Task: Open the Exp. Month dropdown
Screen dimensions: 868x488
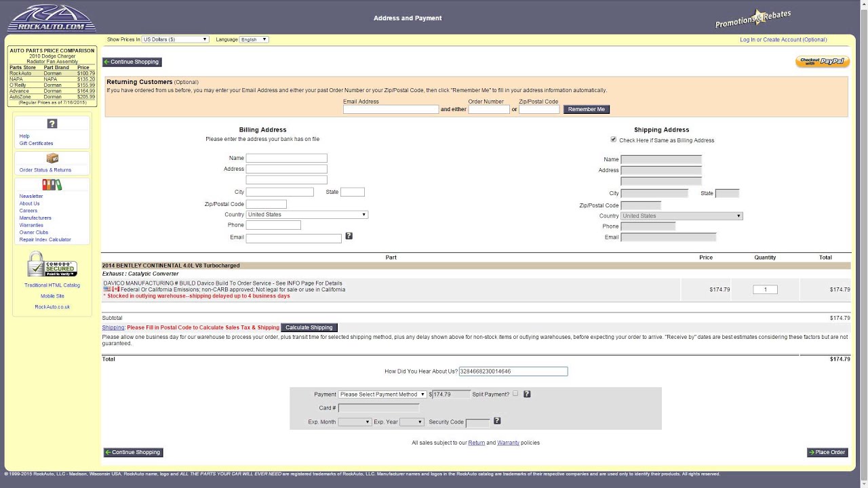Action: click(x=355, y=422)
